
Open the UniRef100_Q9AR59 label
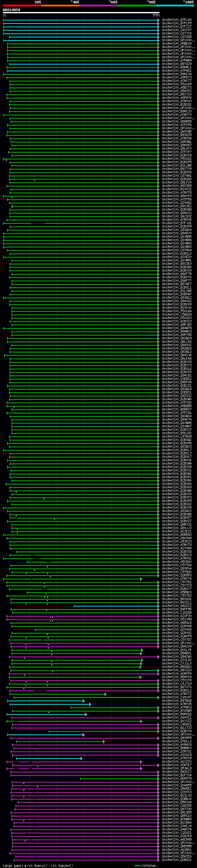(x=177, y=121)
